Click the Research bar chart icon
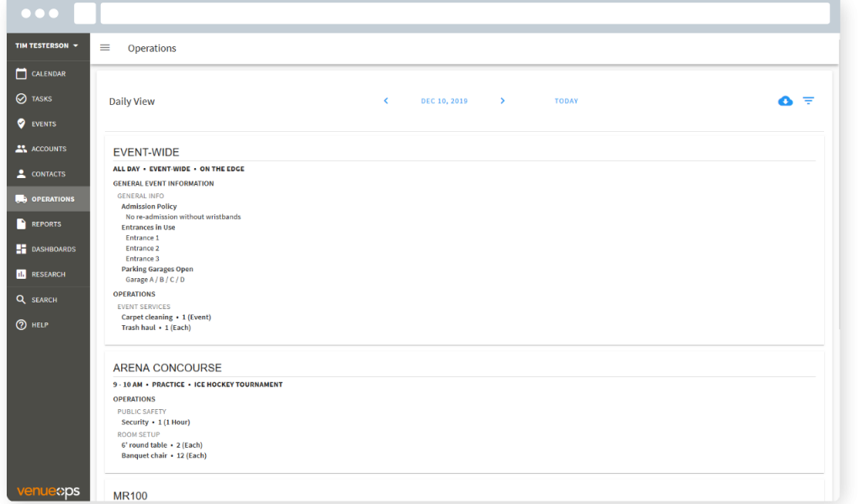 coord(21,275)
